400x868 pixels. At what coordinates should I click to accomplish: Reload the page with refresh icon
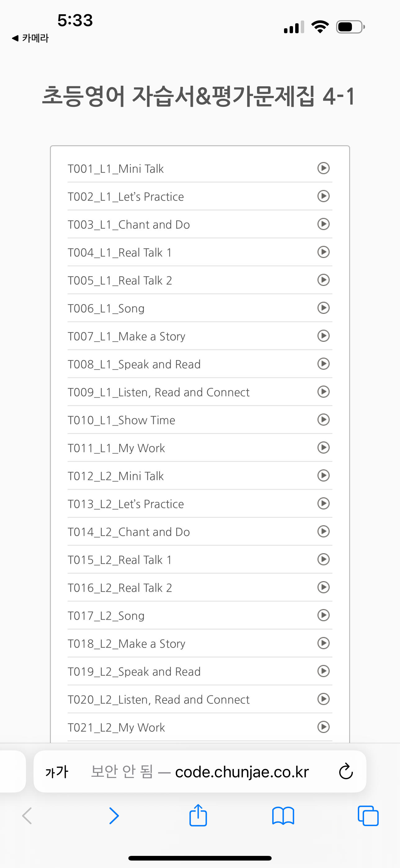pos(346,771)
